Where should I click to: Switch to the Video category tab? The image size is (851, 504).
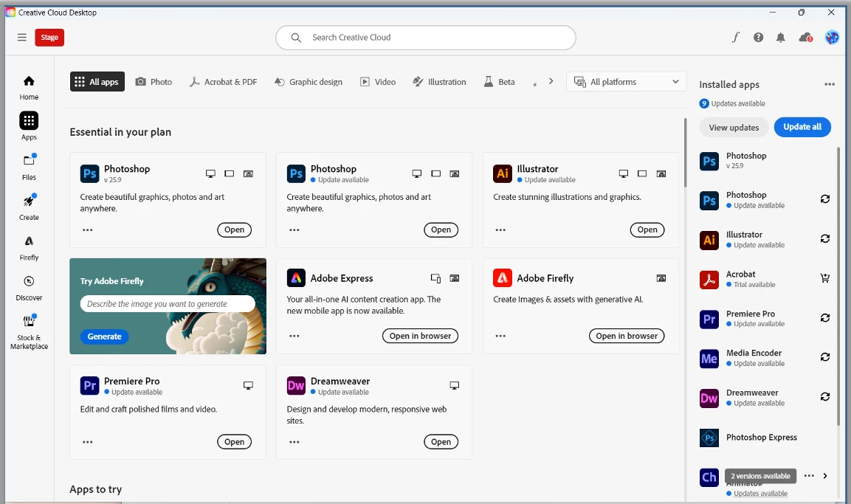[379, 82]
